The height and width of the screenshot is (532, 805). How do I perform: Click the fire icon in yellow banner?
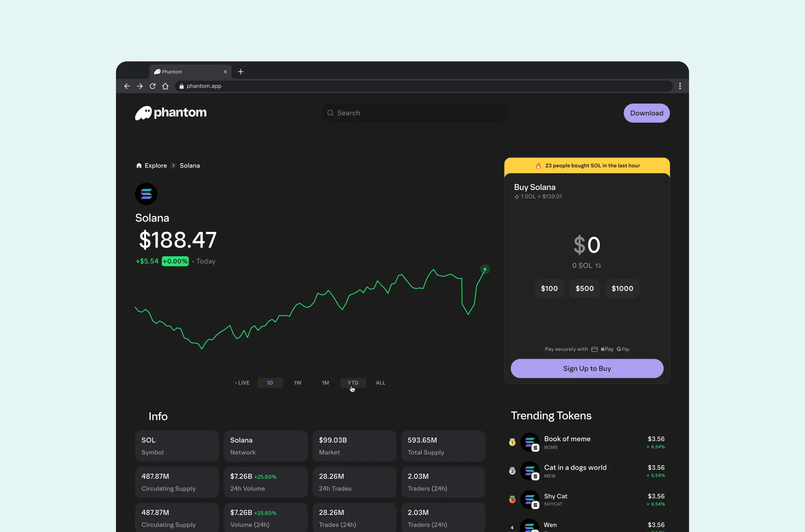538,166
